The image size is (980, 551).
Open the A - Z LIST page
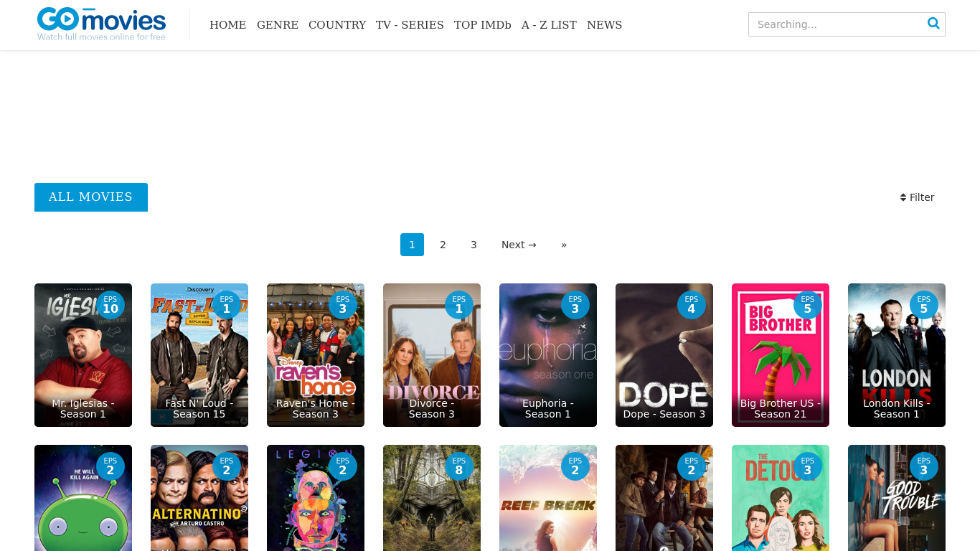click(x=549, y=25)
